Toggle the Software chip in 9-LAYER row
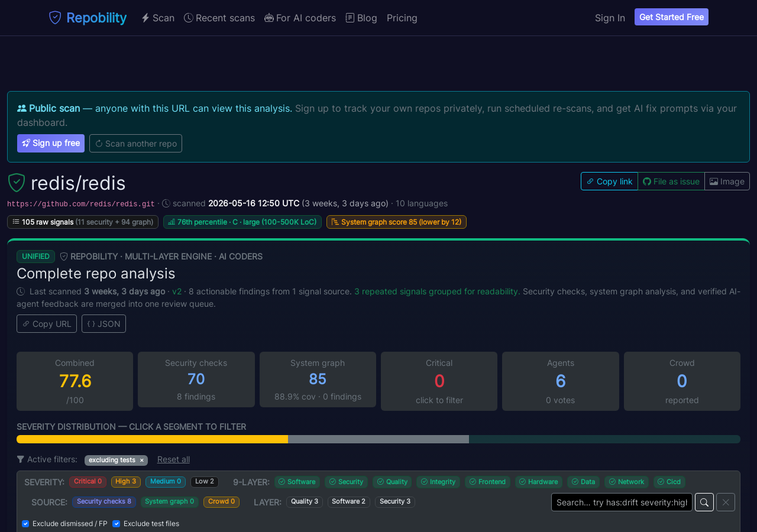This screenshot has height=532, width=757. pyautogui.click(x=297, y=482)
